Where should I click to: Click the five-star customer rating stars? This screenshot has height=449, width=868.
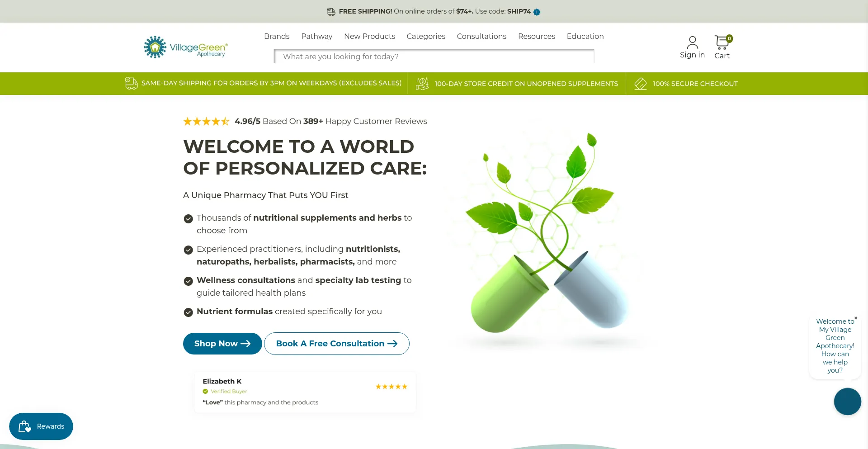coord(207,121)
